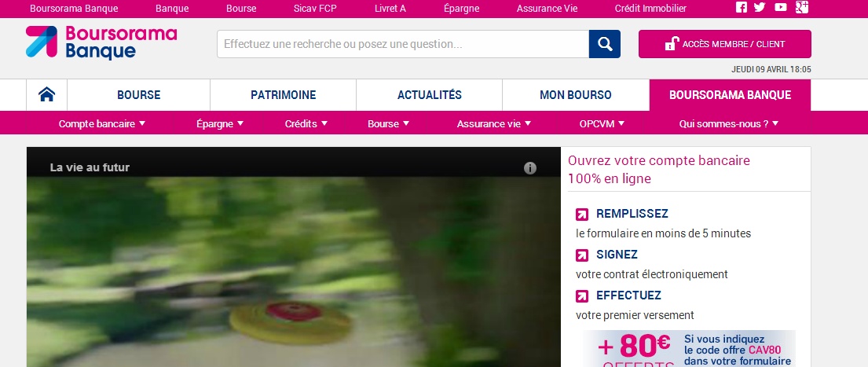Click the REMPLISSEZ heading
This screenshot has width=868, height=367.
coord(632,214)
